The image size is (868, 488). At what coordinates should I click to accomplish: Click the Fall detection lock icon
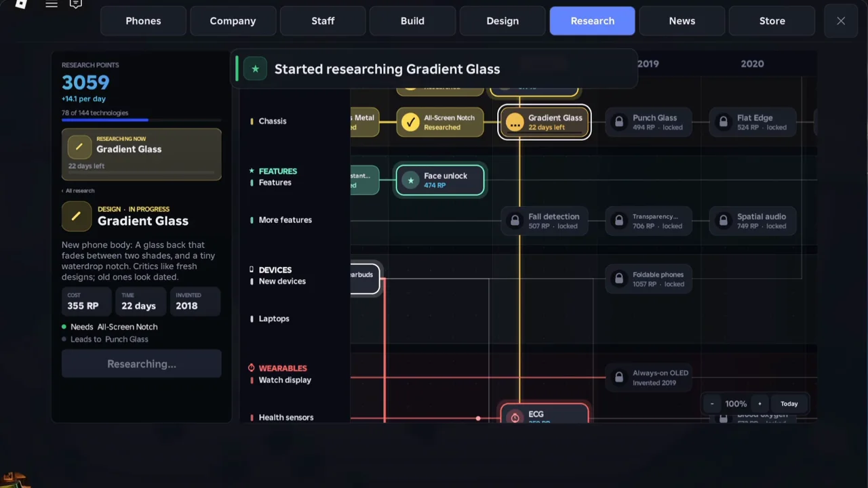pos(515,221)
